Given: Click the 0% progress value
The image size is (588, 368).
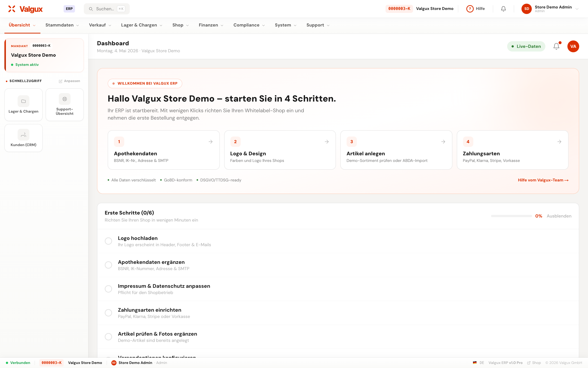Looking at the screenshot, I should 539,216.
